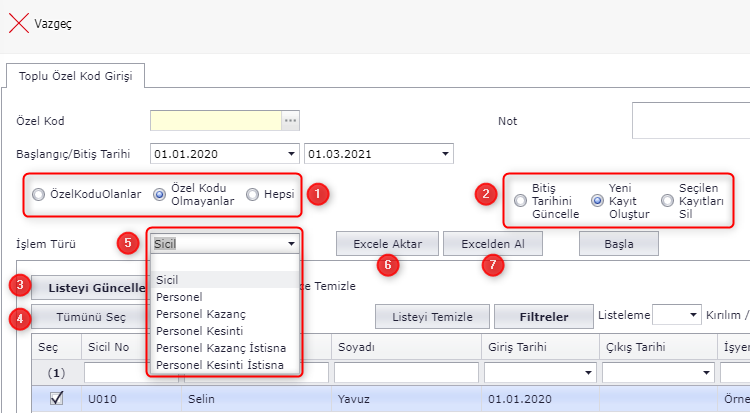Open the Filtreler button

[543, 317]
